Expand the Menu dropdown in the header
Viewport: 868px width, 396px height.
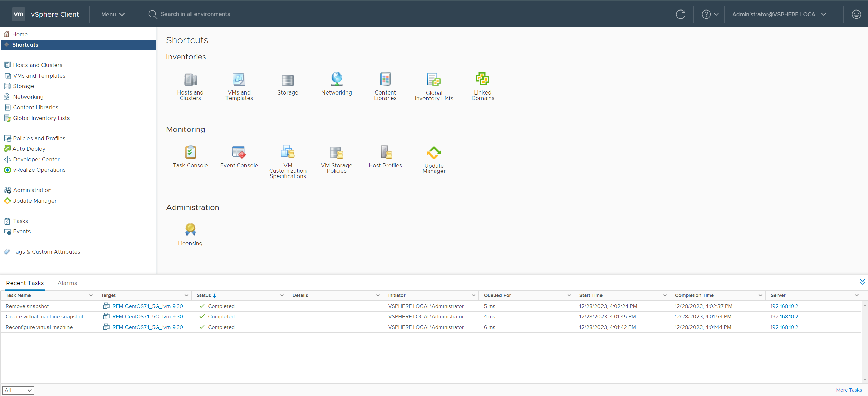coord(113,14)
